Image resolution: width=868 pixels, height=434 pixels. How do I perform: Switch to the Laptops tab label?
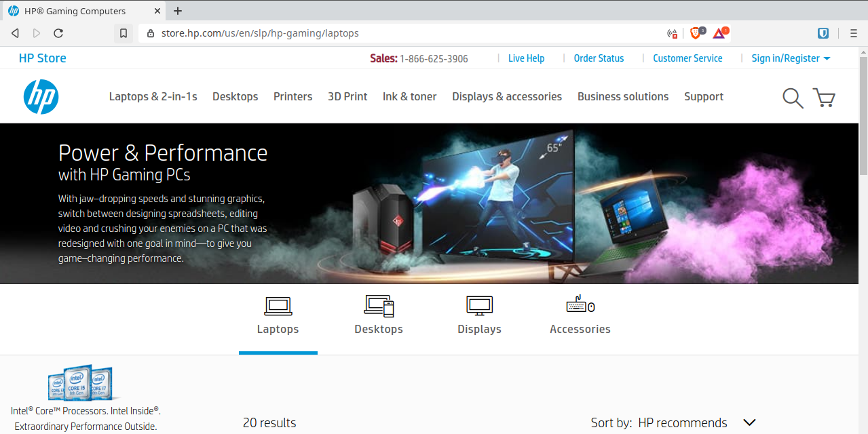coord(278,329)
